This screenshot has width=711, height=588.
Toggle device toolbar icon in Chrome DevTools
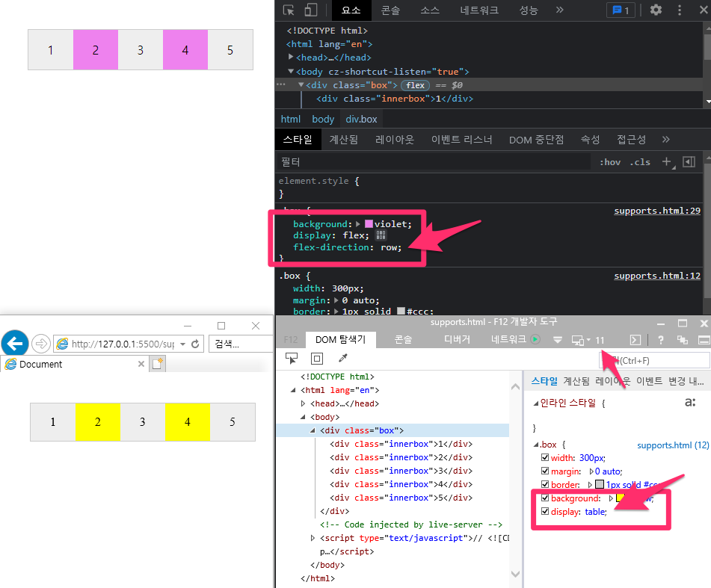pyautogui.click(x=310, y=10)
